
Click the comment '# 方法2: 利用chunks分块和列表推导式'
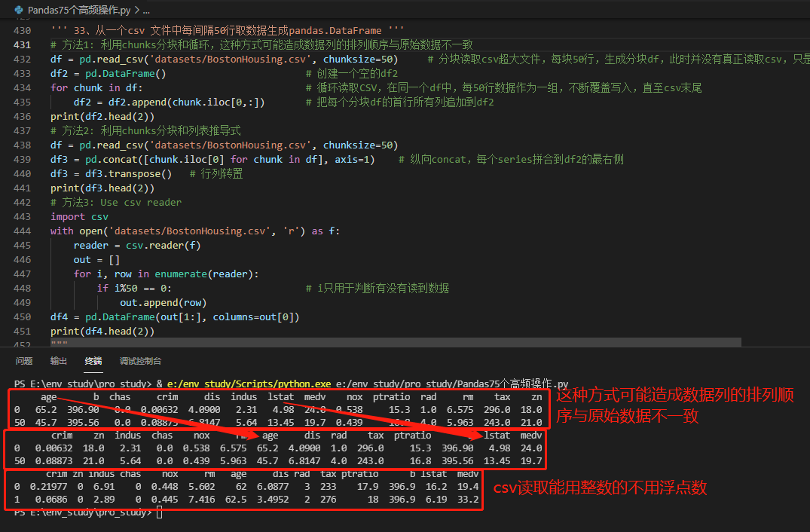145,130
